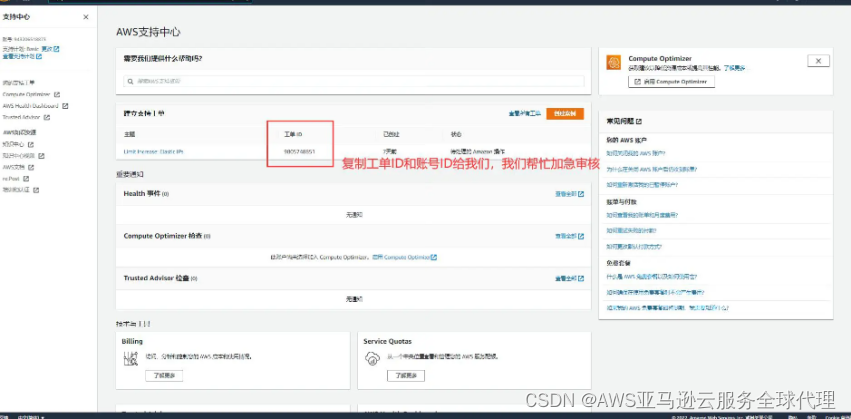The width and height of the screenshot is (851, 419).
Task: Open the Limit Increase: Elastic IPs case
Action: 154,152
